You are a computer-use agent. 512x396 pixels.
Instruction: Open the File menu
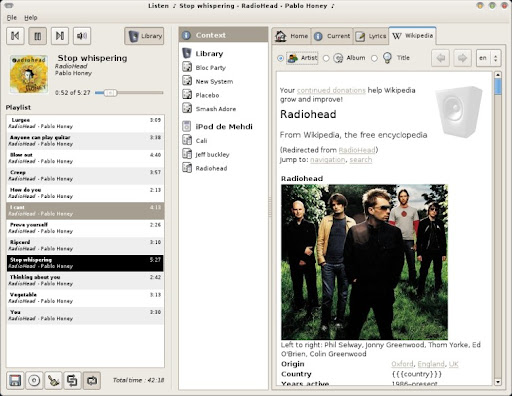click(12, 18)
